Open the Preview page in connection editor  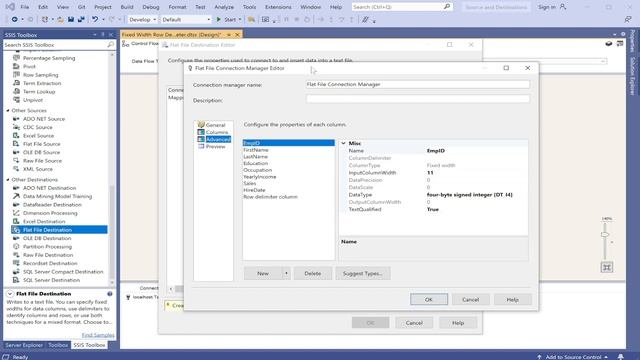click(x=215, y=147)
